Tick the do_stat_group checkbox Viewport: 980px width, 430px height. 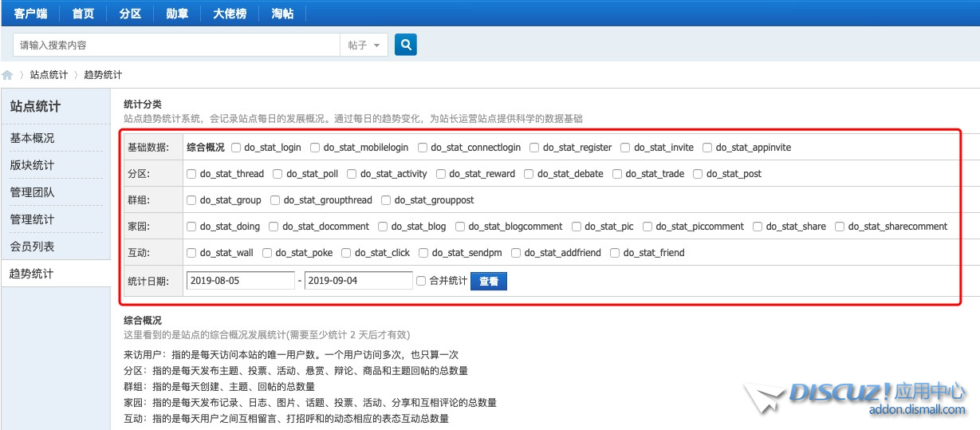pos(191,200)
